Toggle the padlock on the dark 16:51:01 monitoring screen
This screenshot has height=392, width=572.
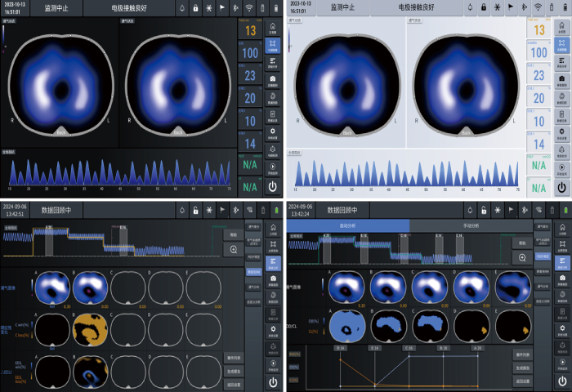tap(195, 8)
